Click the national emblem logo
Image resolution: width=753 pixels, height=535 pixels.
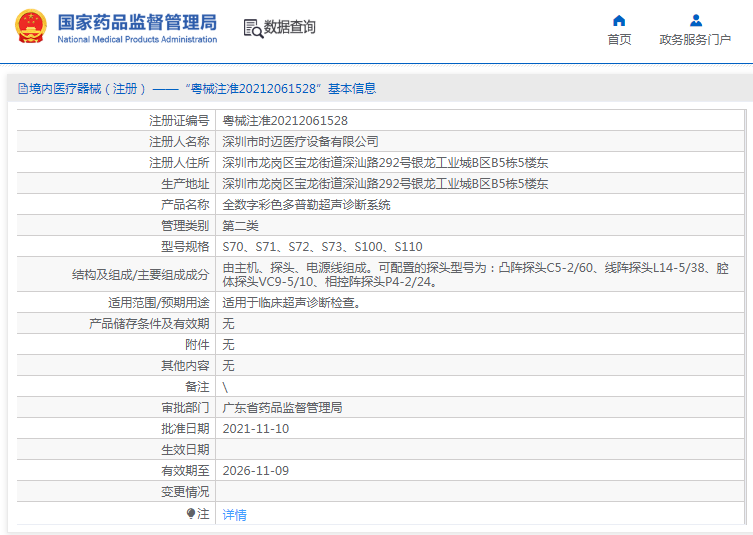(x=31, y=27)
